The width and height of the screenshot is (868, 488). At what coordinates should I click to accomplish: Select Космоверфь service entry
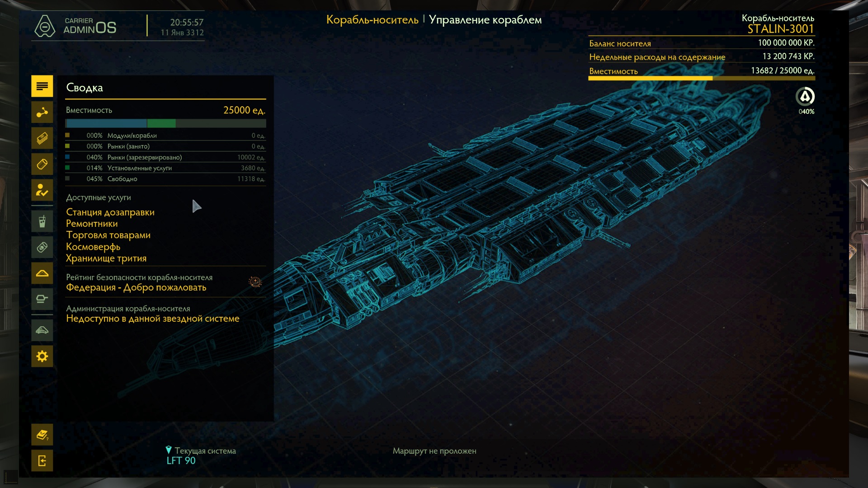(x=93, y=247)
